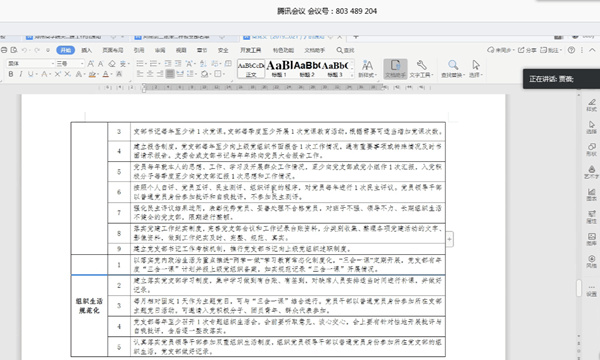Click the 分享 share button

tap(527, 50)
